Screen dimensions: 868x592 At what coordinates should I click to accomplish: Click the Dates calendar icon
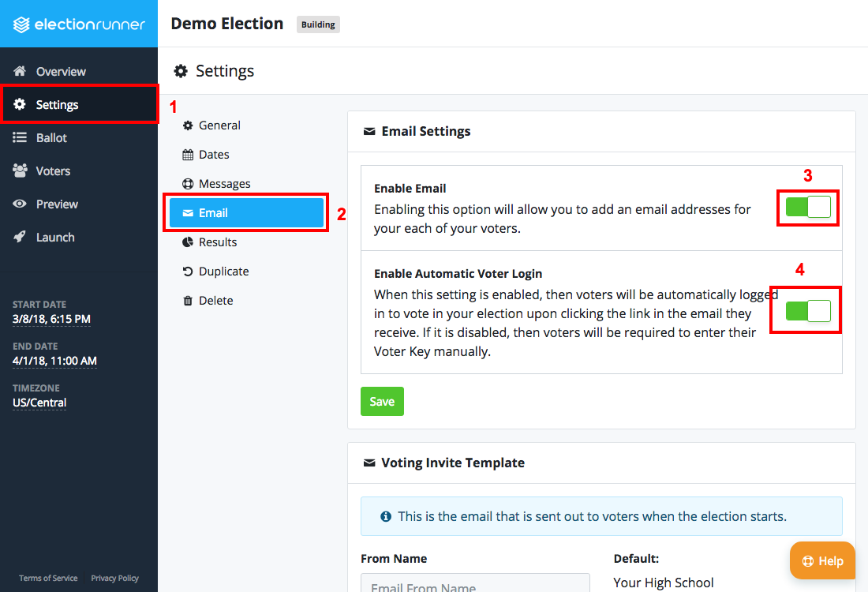tap(187, 154)
